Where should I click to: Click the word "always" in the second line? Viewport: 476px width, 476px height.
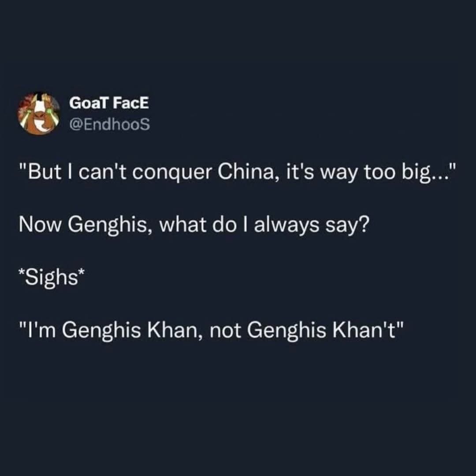286,226
